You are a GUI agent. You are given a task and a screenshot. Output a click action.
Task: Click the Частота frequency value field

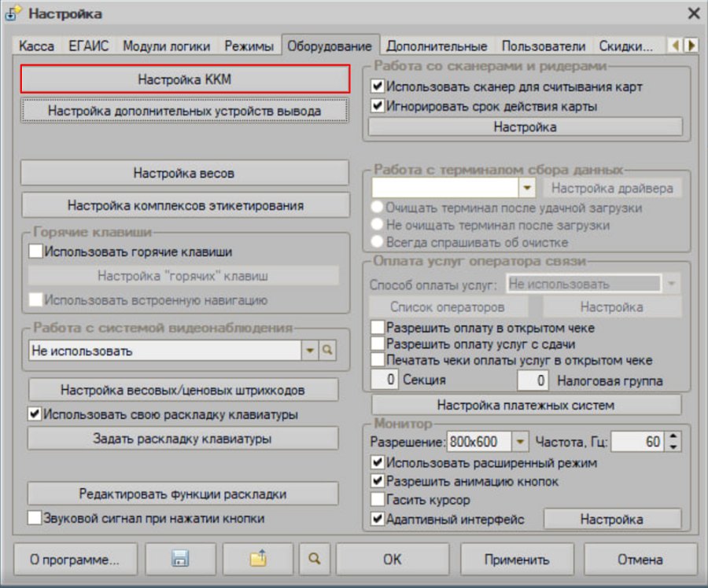tap(637, 441)
